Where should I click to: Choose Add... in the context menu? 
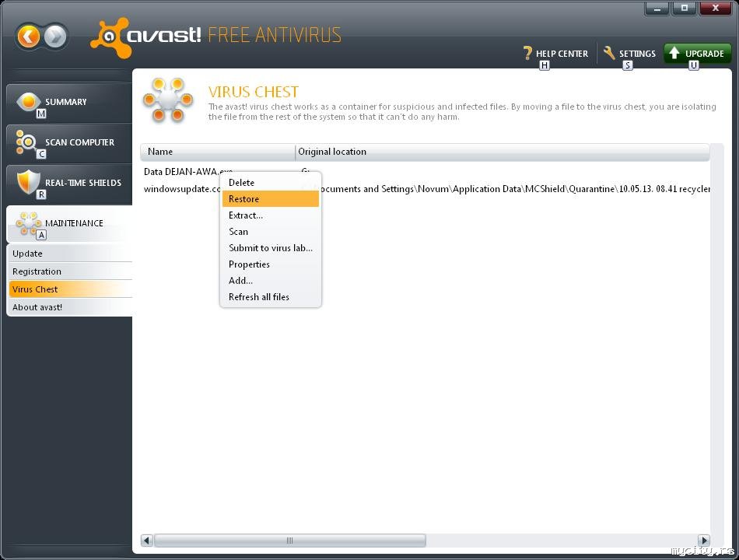(271, 281)
